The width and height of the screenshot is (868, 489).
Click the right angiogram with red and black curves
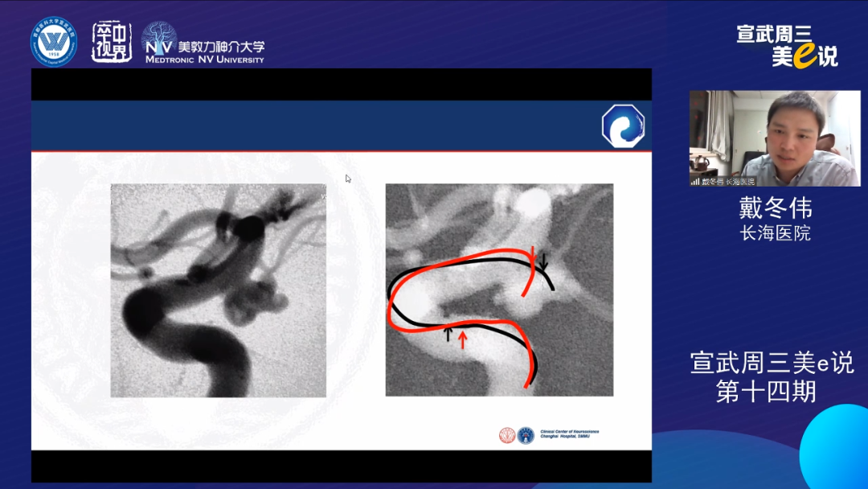pyautogui.click(x=499, y=290)
